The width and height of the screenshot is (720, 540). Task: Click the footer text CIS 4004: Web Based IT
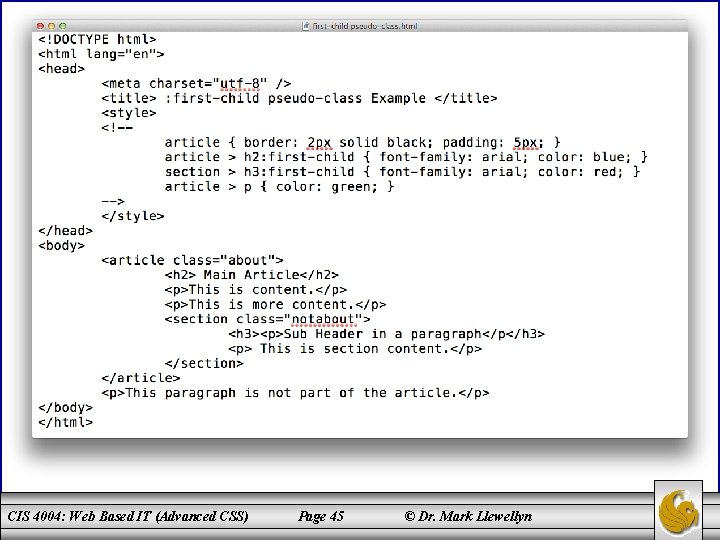point(128,516)
